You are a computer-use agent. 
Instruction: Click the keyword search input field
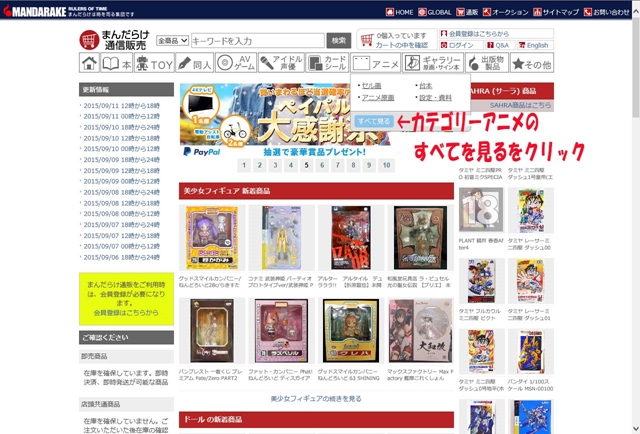[256, 41]
